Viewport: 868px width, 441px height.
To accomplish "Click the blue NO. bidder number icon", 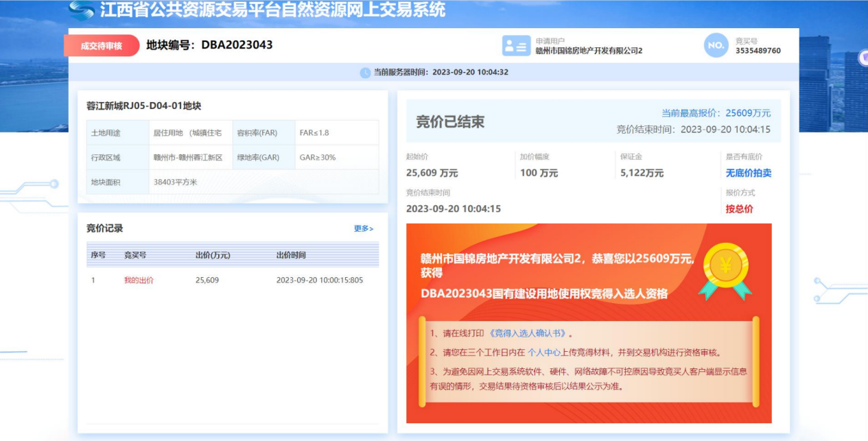I will coord(716,45).
